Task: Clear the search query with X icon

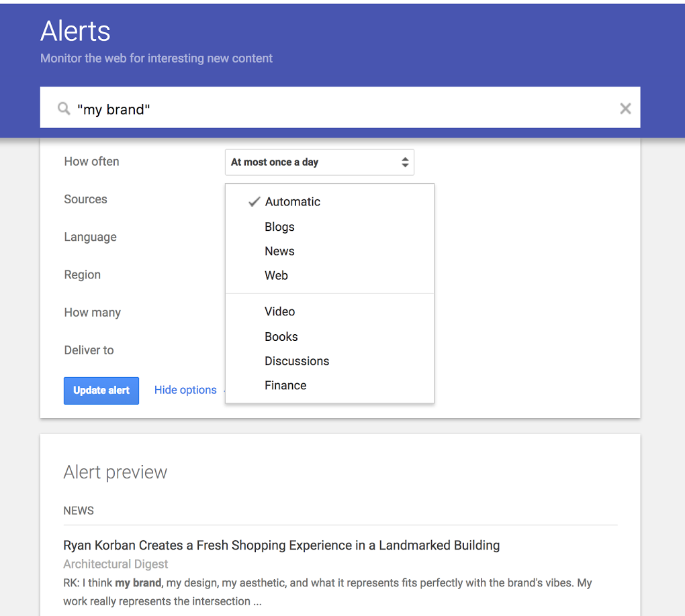Action: point(625,108)
